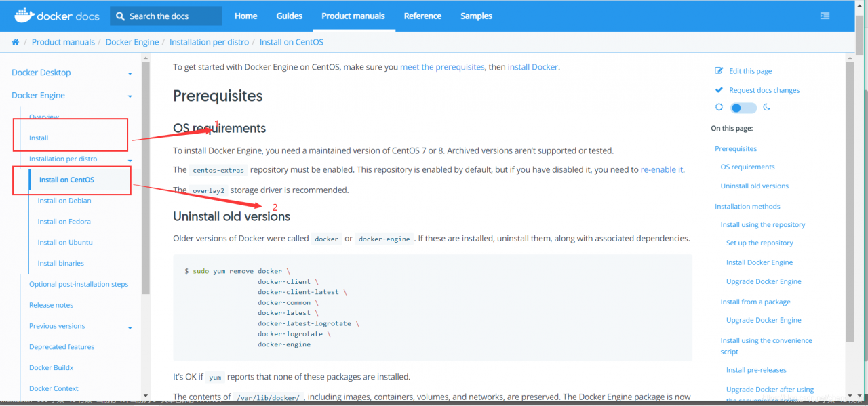Open Release notes in sidebar
Image resolution: width=868 pixels, height=406 pixels.
pos(51,305)
